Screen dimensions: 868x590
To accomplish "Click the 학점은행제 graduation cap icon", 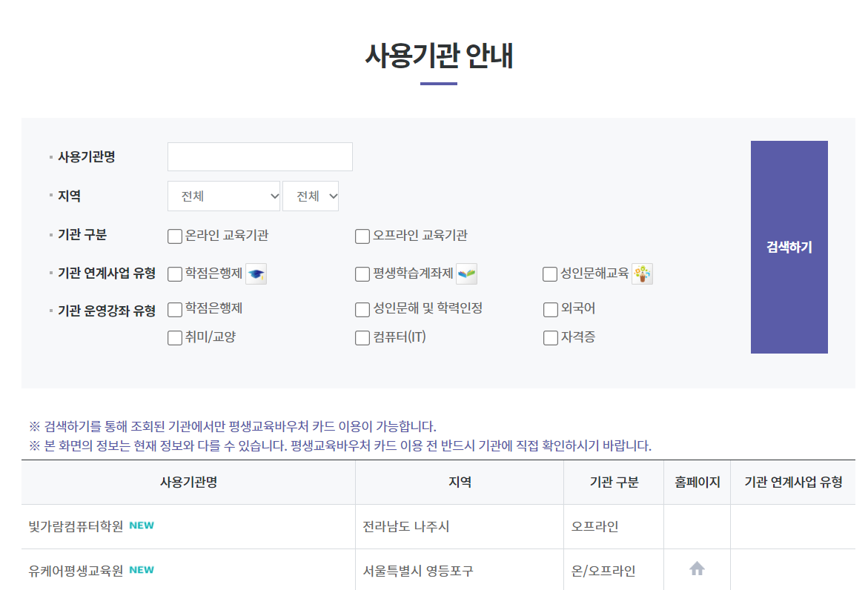I will (x=256, y=274).
